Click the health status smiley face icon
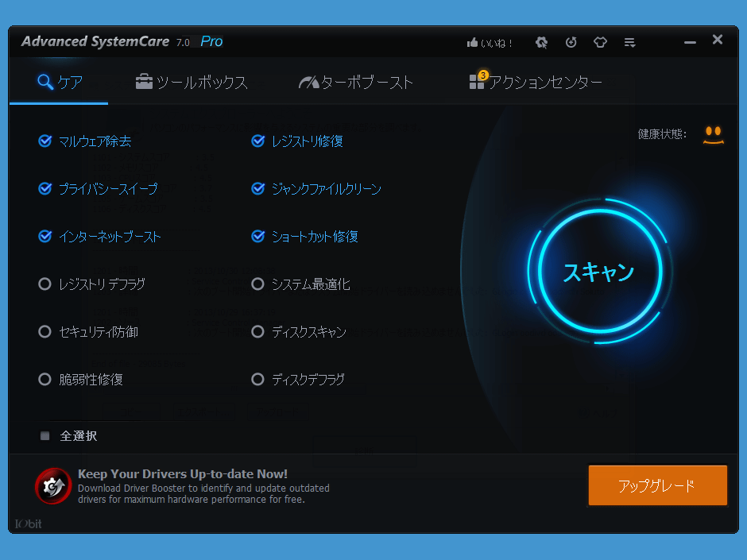Viewport: 747px width, 560px height. [x=713, y=135]
